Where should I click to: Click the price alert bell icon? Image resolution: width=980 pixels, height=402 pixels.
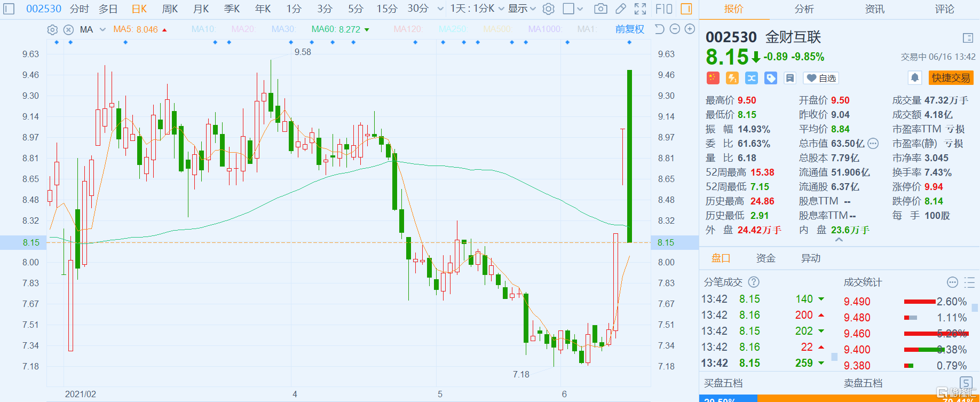(915, 78)
